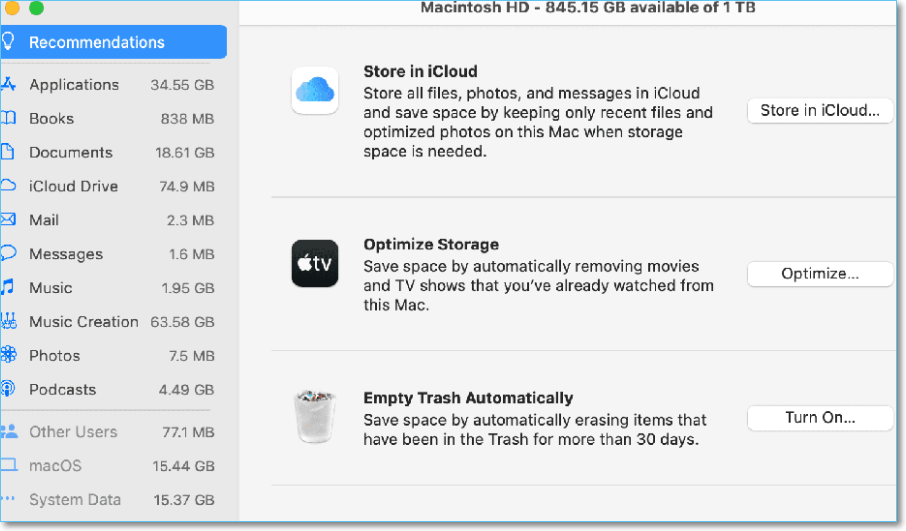Image resolution: width=906 pixels, height=531 pixels.
Task: Click the green maximize window button
Action: click(36, 8)
